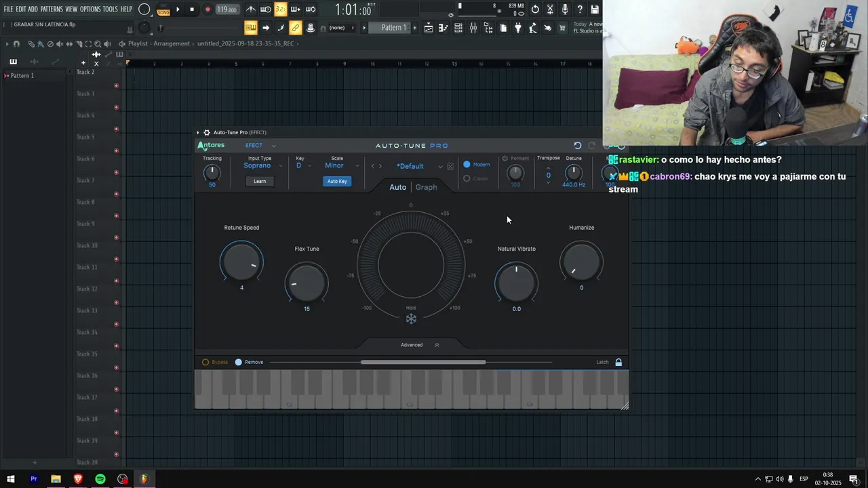Toggle the recording countdown icon
The width and height of the screenshot is (868, 488).
click(281, 9)
